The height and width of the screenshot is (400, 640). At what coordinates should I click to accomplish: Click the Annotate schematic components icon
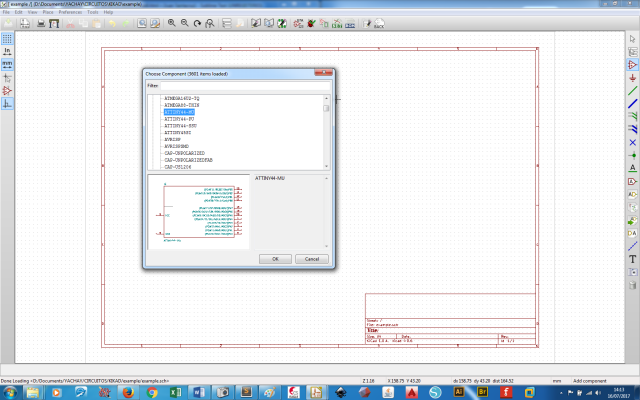point(298,23)
